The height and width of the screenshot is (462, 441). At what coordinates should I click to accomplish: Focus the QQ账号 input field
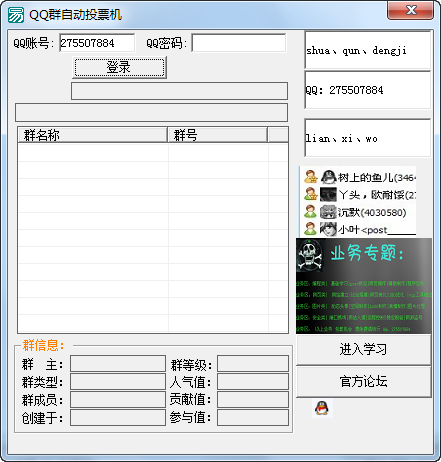tap(97, 43)
